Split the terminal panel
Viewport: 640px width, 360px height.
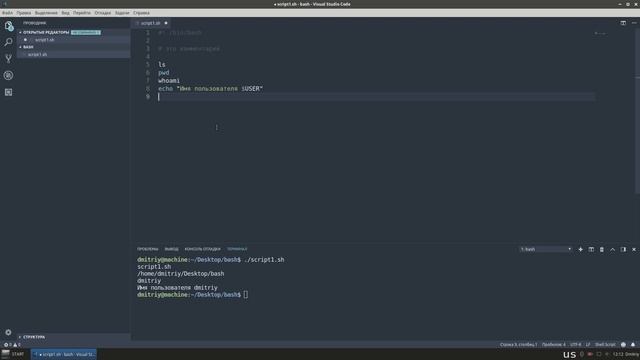coord(591,249)
